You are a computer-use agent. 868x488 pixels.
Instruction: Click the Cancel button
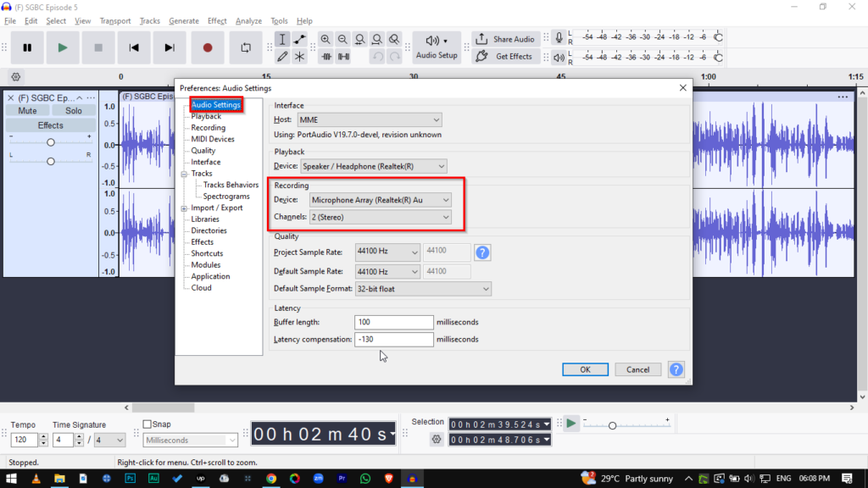637,369
